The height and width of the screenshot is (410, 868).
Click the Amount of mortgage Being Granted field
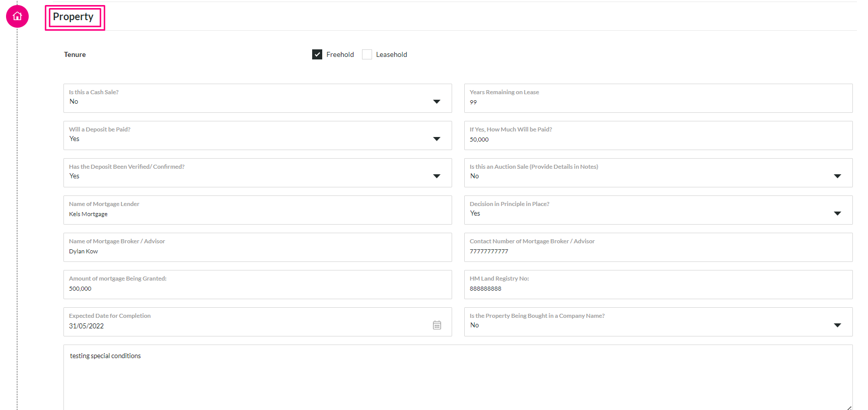pyautogui.click(x=257, y=285)
